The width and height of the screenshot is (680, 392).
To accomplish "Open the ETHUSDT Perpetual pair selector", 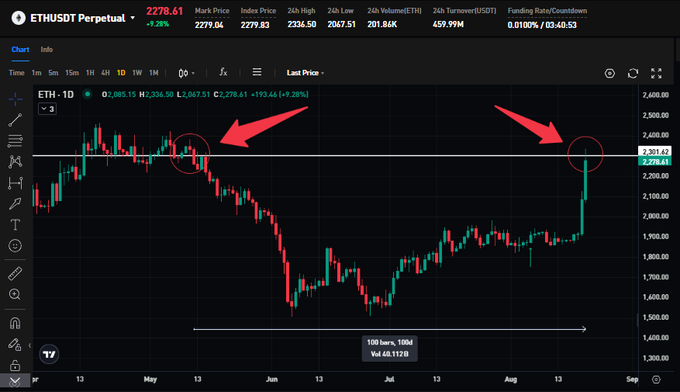I will pos(82,18).
